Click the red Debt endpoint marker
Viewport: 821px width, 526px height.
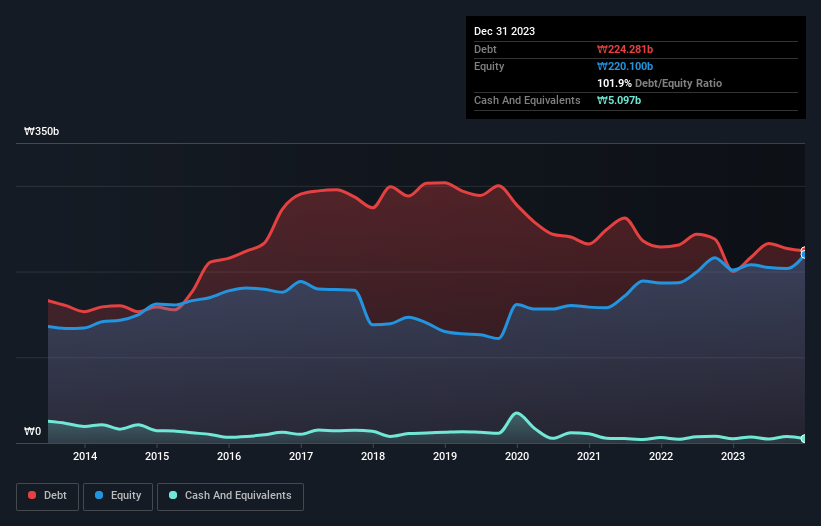point(804,250)
